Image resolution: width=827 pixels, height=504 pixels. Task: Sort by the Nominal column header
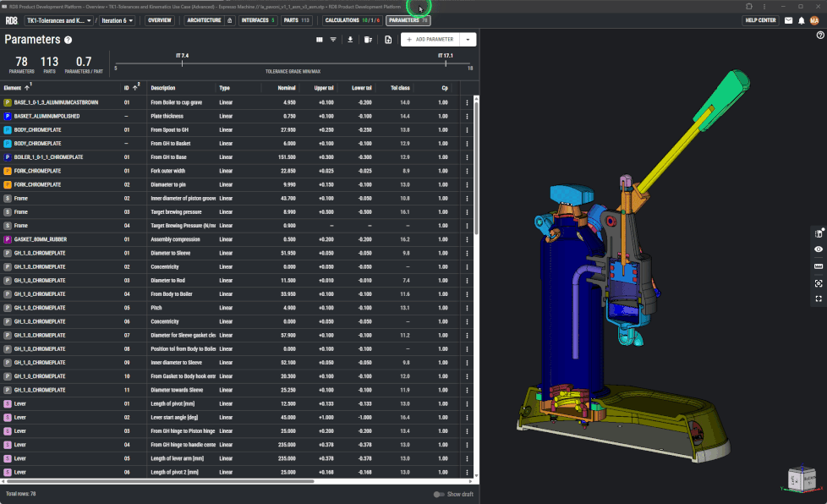coord(287,88)
